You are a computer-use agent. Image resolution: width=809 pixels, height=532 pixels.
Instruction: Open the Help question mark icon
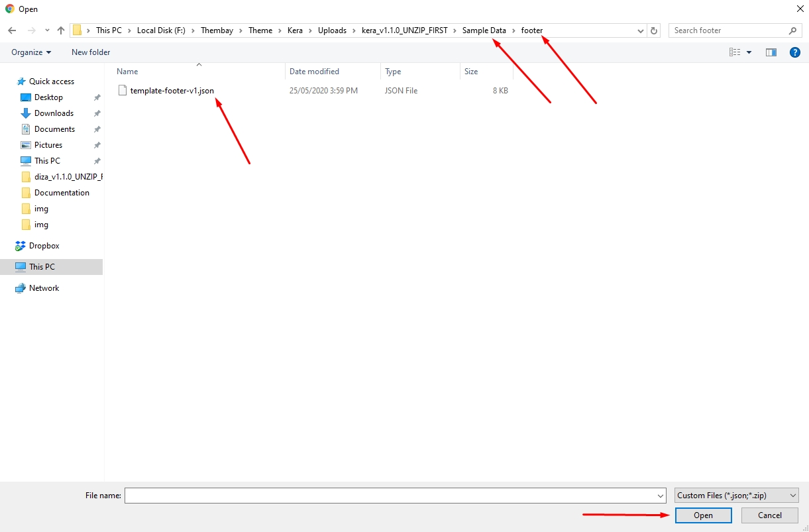click(x=795, y=52)
